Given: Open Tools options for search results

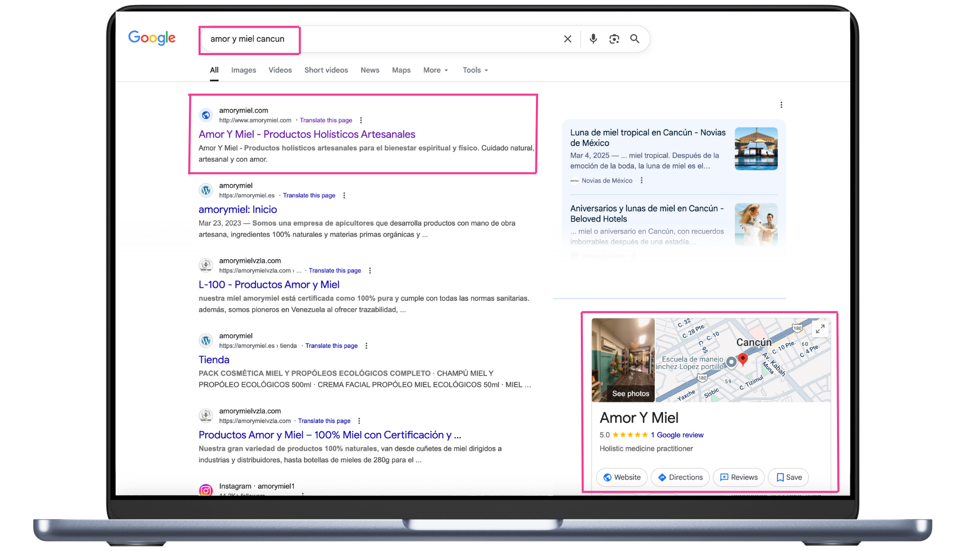Looking at the screenshot, I should [x=474, y=70].
